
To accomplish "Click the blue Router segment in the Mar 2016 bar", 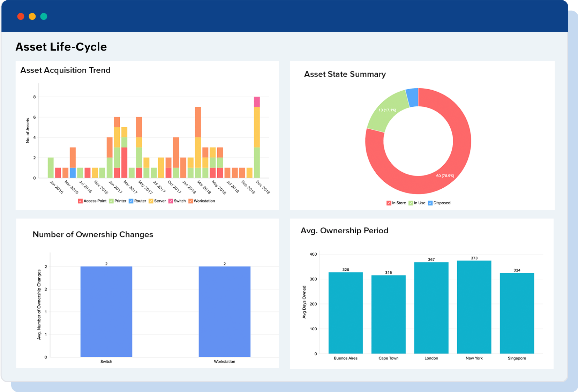I will point(73,173).
